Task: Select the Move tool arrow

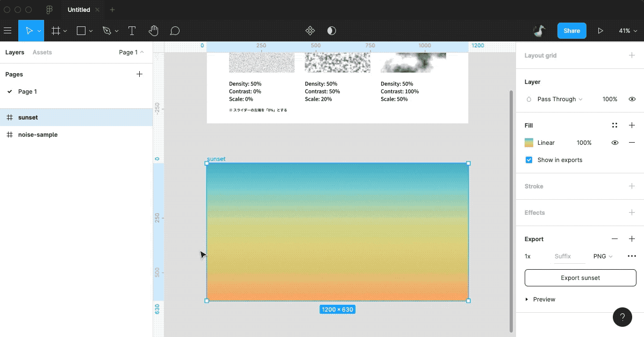Action: pos(29,31)
